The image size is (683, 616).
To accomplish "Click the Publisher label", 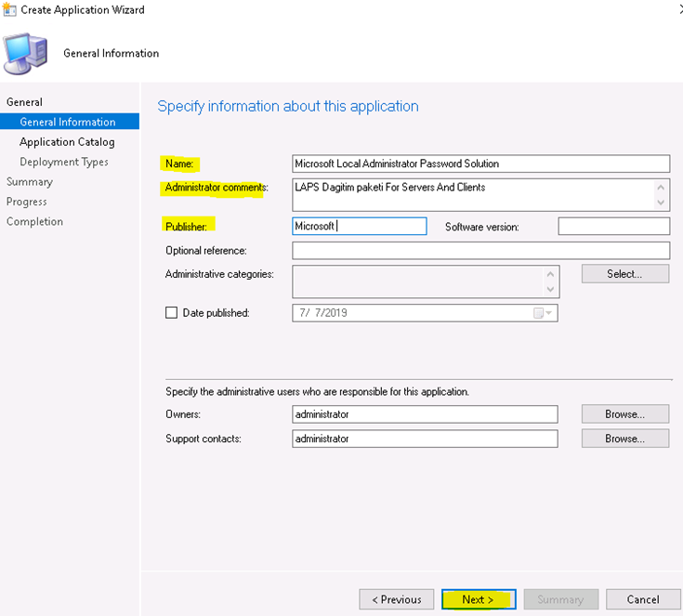I will tap(187, 227).
